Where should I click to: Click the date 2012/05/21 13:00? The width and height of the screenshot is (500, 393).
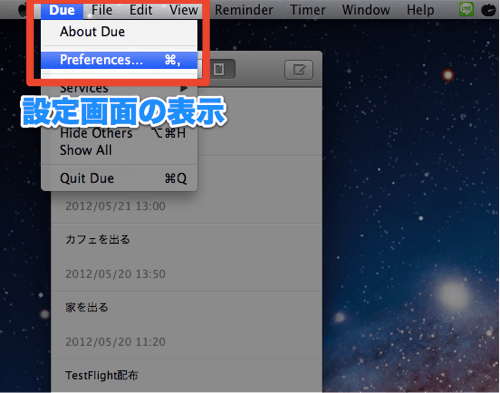(115, 206)
